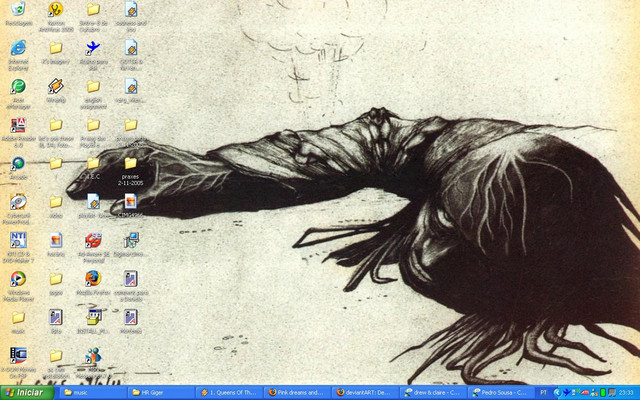
Task: Open the Mozilla Firefox desktop shortcut
Action: (x=93, y=278)
